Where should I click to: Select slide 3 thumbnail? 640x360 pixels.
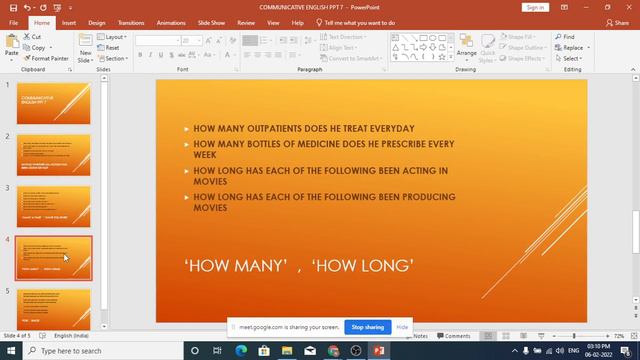tap(53, 207)
